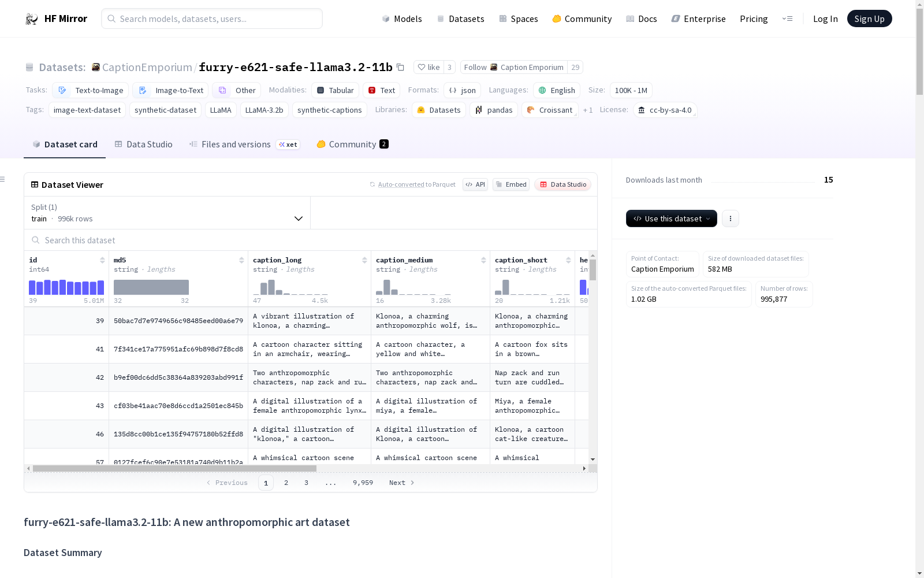Open Community in top navigation

[x=582, y=18]
